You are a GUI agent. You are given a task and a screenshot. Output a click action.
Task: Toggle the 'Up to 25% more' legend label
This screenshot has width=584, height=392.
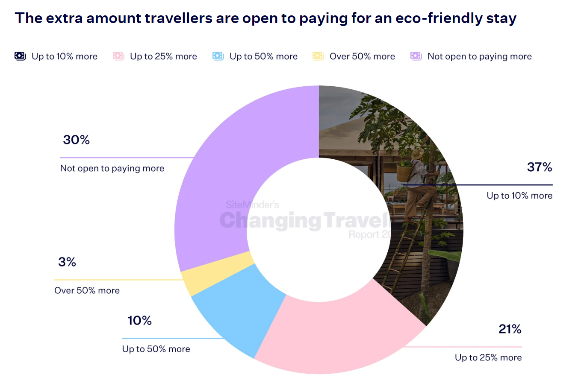tap(163, 56)
